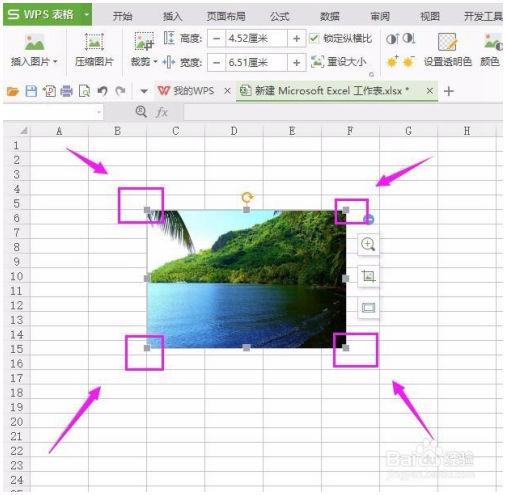Open the WPS 表格 application menu dropdown
506x495 pixels.
87,15
